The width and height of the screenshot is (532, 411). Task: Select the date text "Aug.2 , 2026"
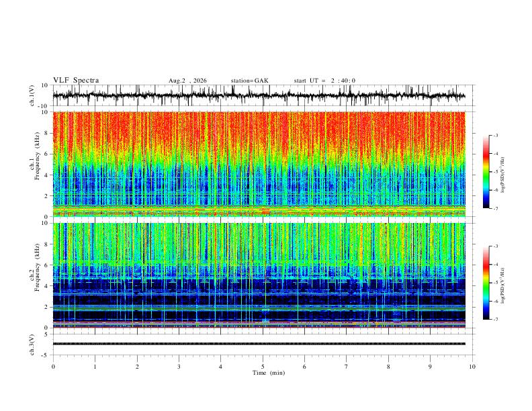point(187,81)
